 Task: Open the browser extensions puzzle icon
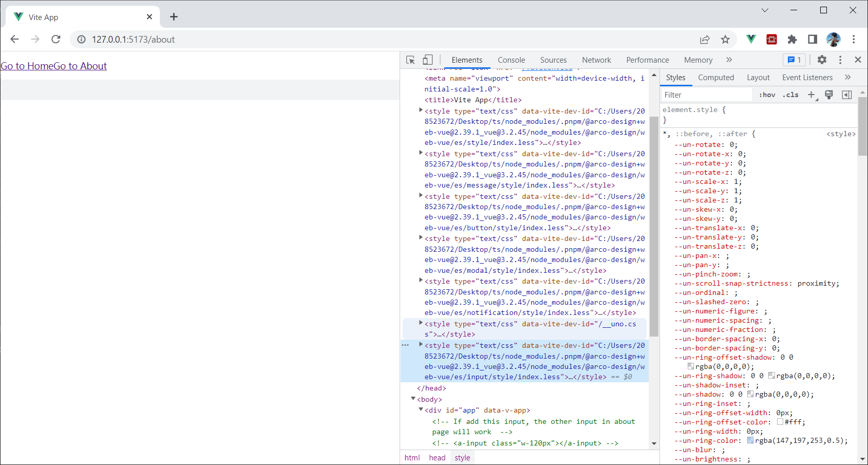pos(792,39)
